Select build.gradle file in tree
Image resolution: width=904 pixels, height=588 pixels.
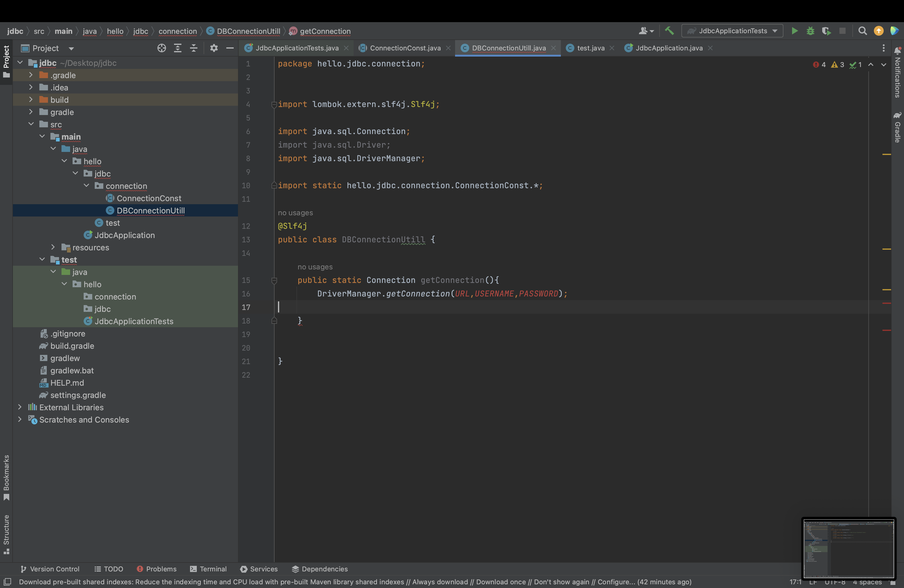pyautogui.click(x=72, y=346)
